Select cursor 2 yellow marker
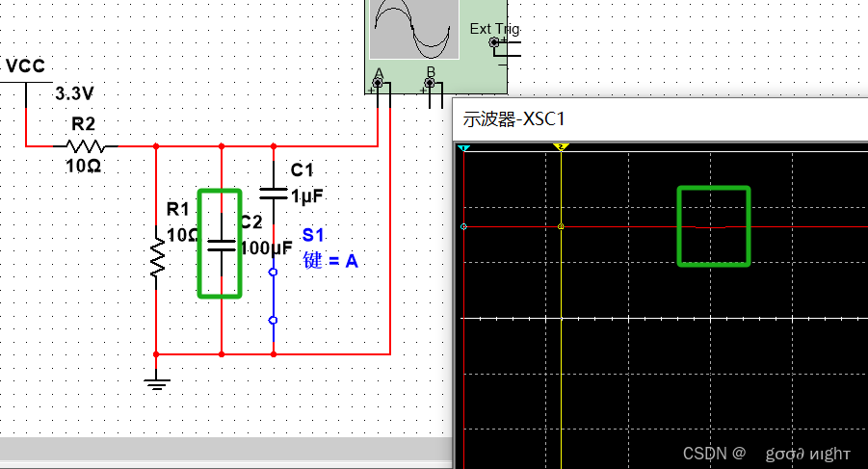868x469 pixels. point(561,147)
